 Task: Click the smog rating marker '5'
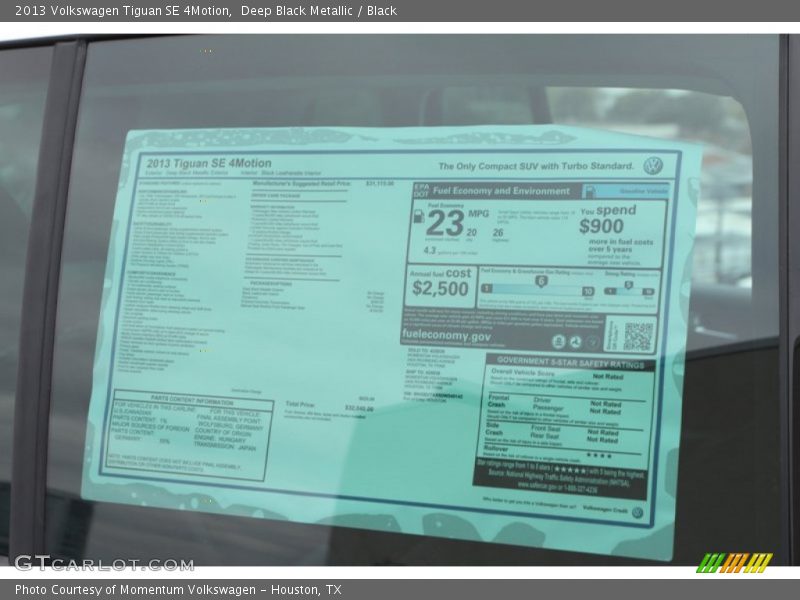(629, 285)
